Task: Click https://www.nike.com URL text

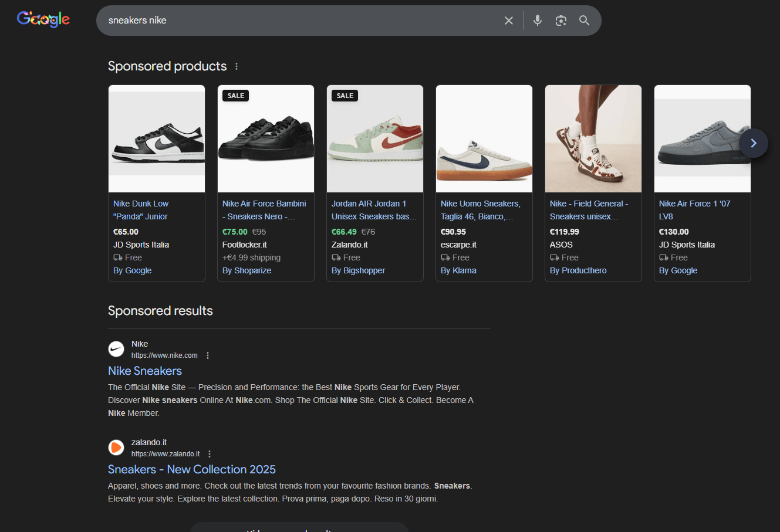Action: click(164, 355)
